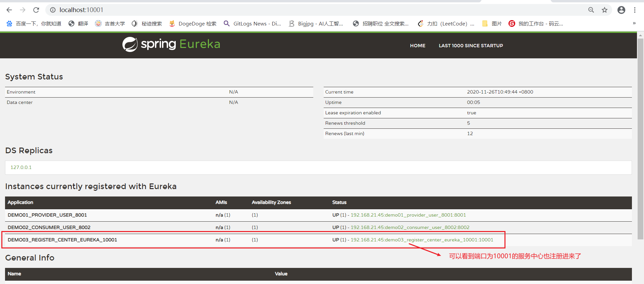This screenshot has width=644, height=284.
Task: Click the 秘迹搜索 bookmark icon
Action: [135, 23]
